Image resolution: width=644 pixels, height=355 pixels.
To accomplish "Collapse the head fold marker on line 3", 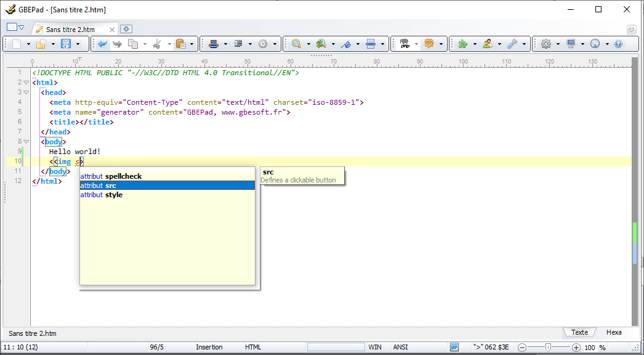I will (x=26, y=92).
